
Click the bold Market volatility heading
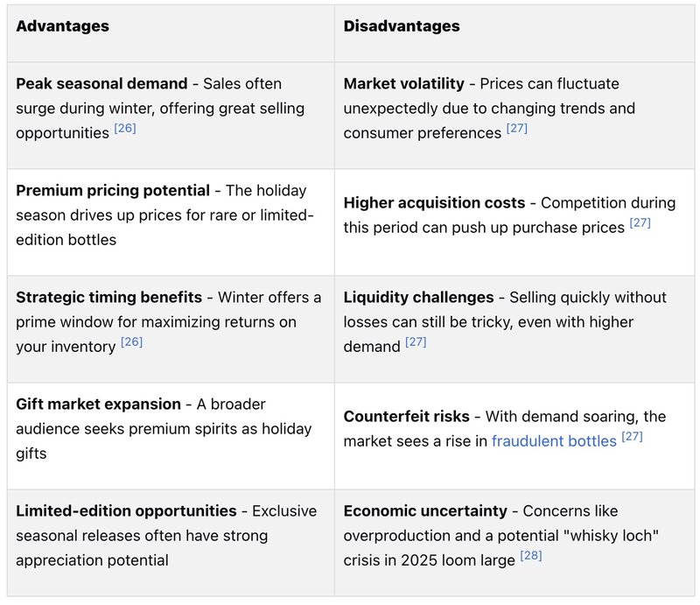pyautogui.click(x=403, y=84)
